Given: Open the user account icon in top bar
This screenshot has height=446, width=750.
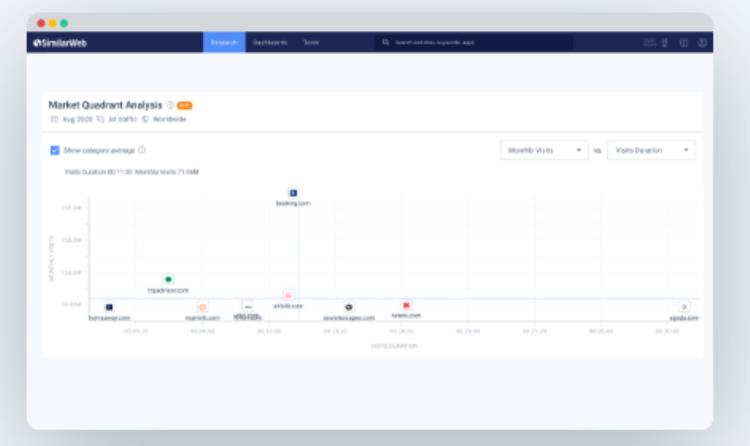Looking at the screenshot, I should [x=702, y=43].
